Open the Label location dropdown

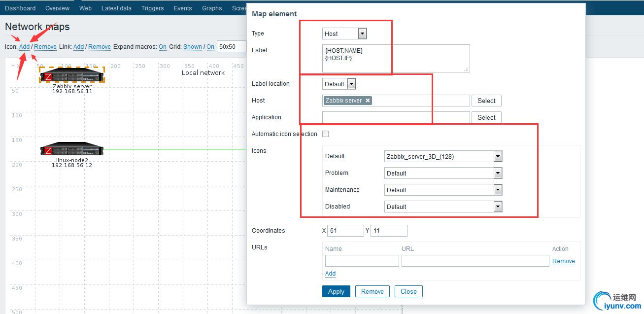339,84
